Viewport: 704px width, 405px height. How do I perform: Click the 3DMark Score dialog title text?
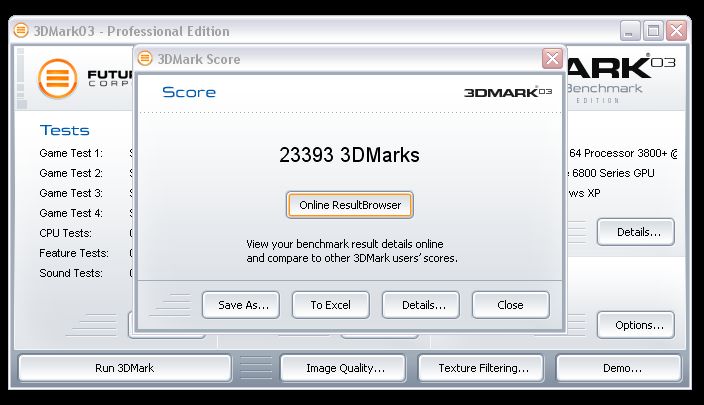coord(199,59)
